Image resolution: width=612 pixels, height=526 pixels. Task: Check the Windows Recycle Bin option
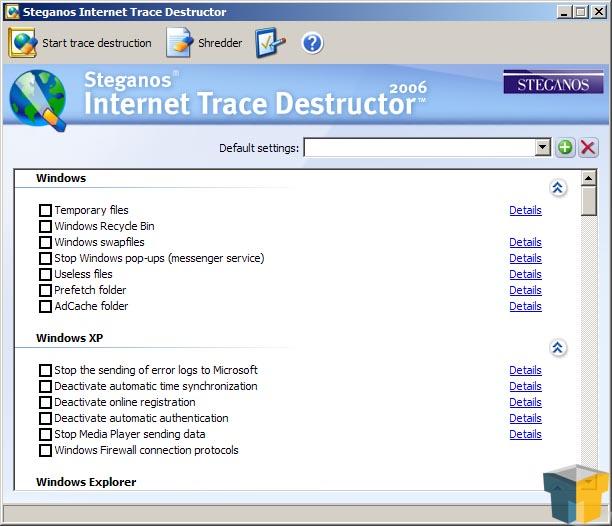[45, 226]
